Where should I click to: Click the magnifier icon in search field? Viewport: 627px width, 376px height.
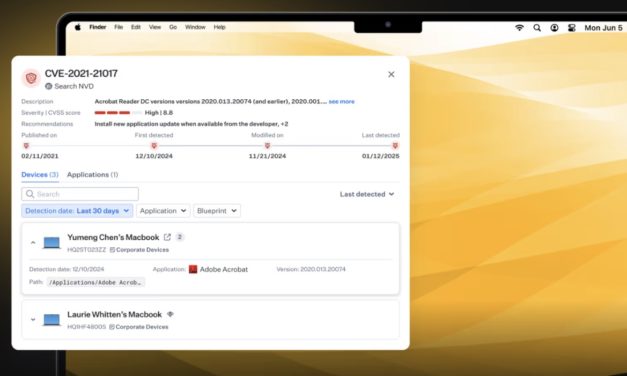point(30,194)
